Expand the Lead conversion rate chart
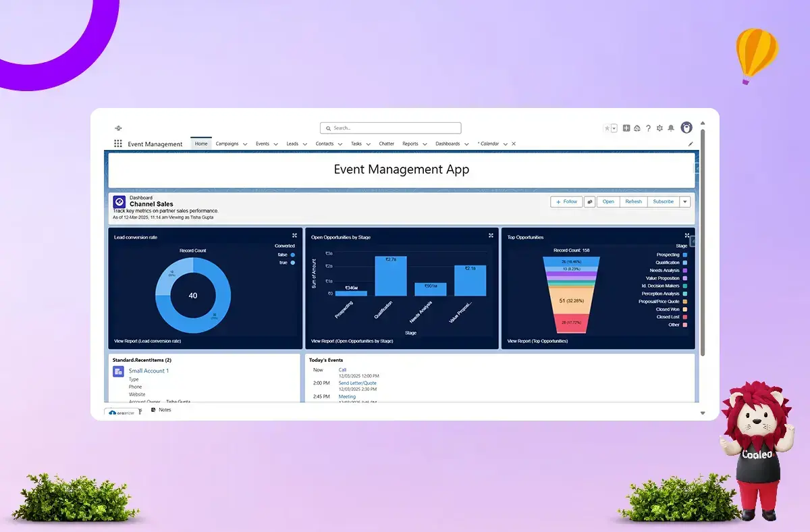 [x=294, y=236]
